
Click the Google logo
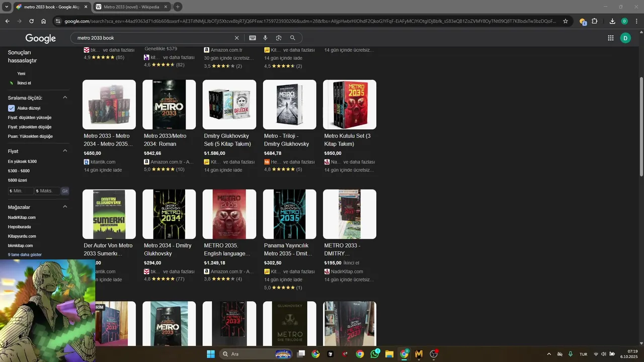coord(41,38)
